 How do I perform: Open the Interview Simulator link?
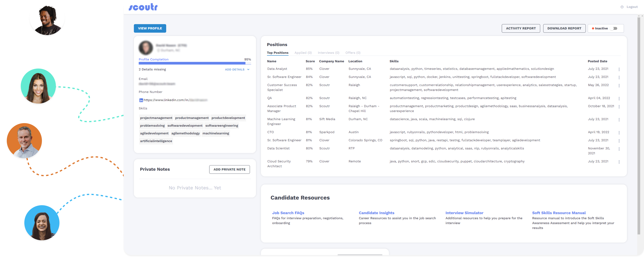pyautogui.click(x=464, y=213)
